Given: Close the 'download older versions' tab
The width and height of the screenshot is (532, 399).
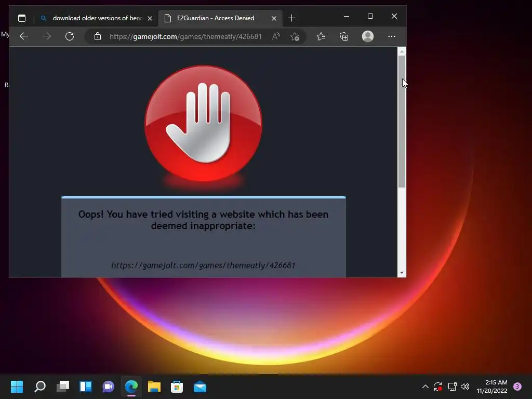Looking at the screenshot, I should 150,18.
